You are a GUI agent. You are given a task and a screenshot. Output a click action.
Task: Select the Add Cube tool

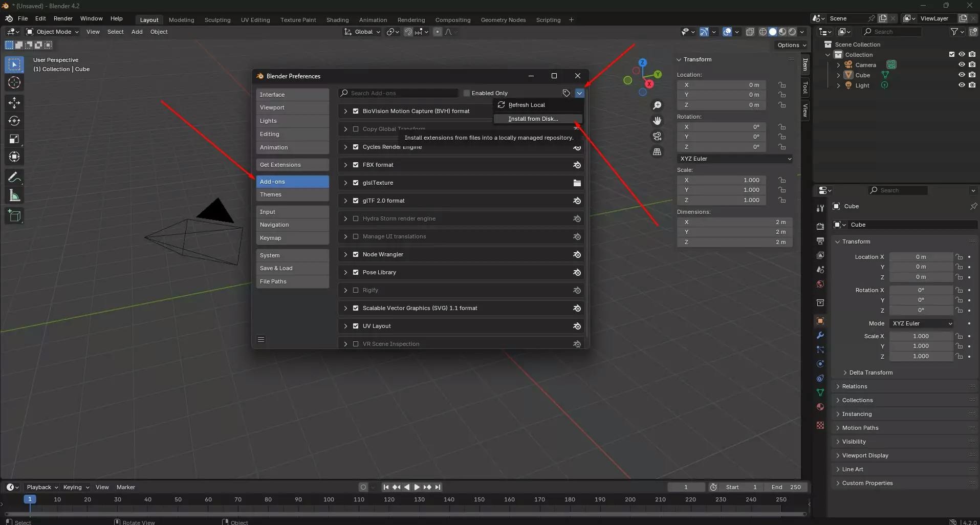tap(14, 216)
